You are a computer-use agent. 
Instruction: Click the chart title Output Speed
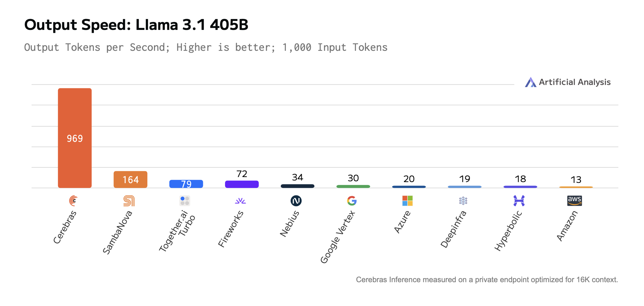point(136,25)
